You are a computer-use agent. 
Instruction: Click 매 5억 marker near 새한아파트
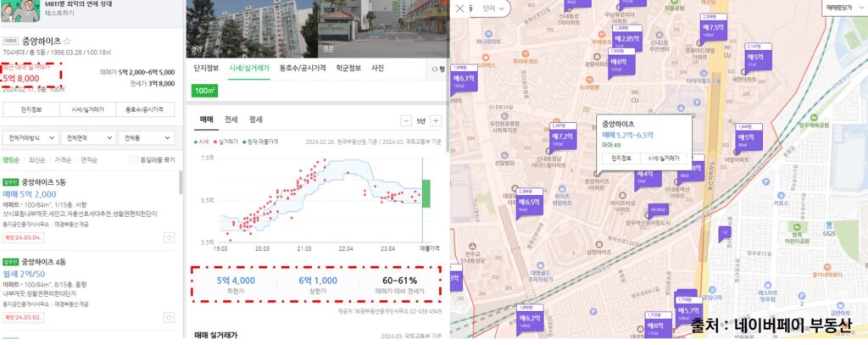pos(759,57)
